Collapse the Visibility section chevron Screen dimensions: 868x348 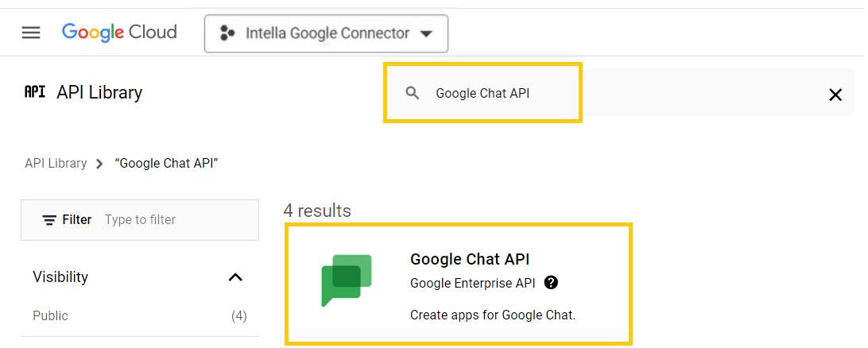[236, 276]
